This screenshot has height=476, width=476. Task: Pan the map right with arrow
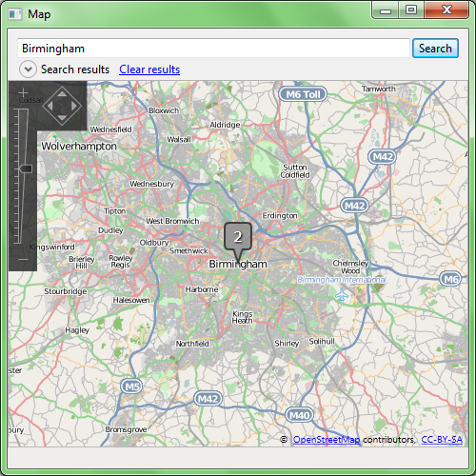tap(74, 106)
